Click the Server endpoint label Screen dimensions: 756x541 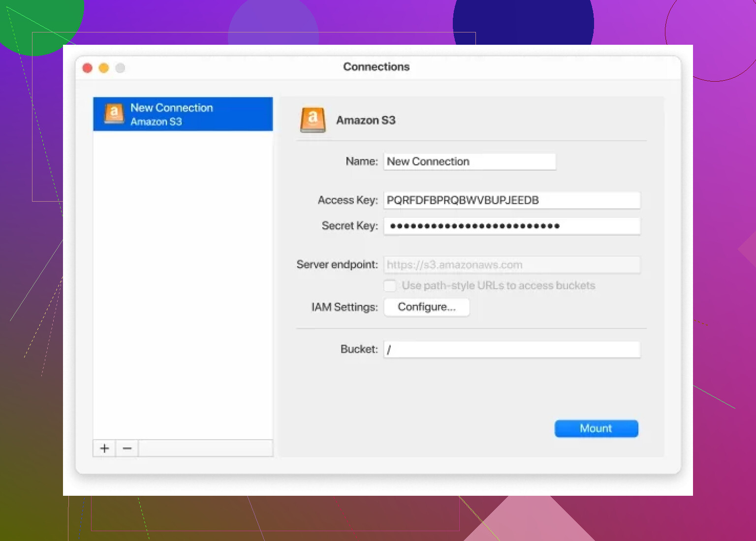[x=337, y=265]
